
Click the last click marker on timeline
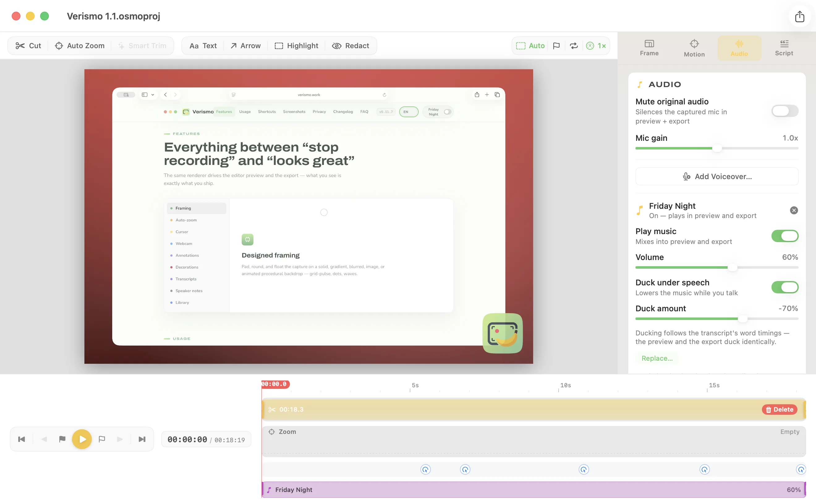(x=801, y=470)
